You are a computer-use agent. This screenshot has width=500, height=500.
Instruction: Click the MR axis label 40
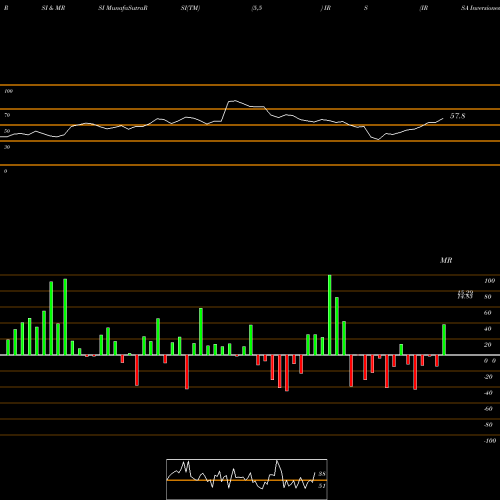(488, 329)
